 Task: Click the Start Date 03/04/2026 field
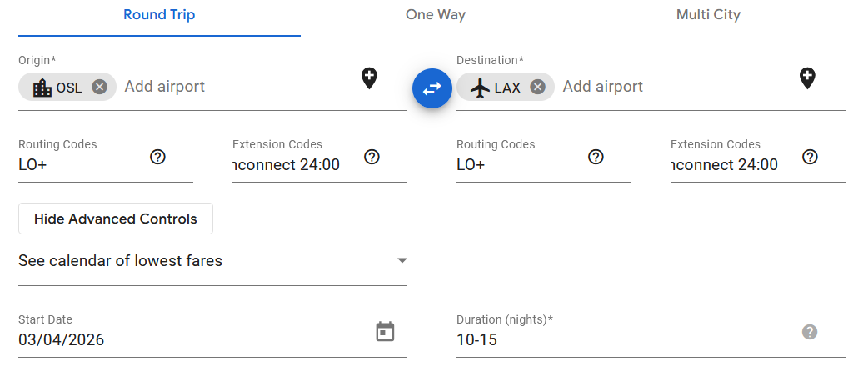click(x=183, y=340)
